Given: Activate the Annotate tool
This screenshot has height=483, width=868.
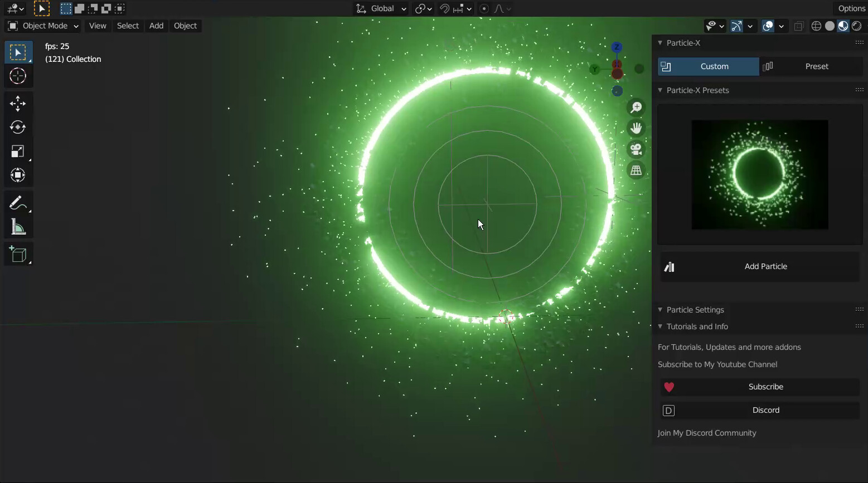Looking at the screenshot, I should pos(18,202).
